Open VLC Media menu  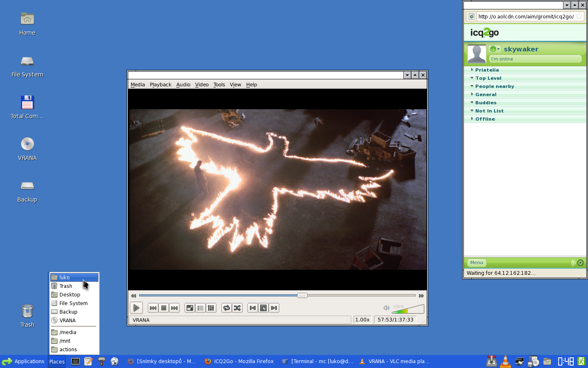click(x=138, y=85)
